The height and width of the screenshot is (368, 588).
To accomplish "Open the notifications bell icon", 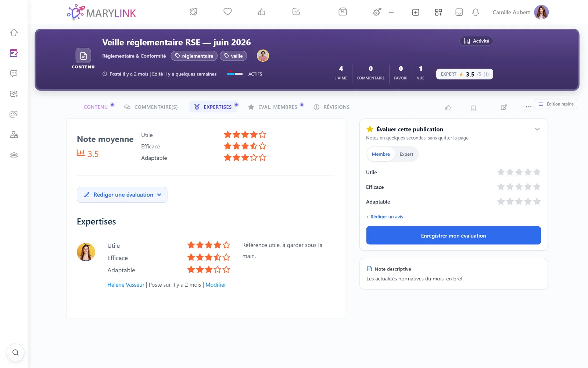I will [x=476, y=13].
